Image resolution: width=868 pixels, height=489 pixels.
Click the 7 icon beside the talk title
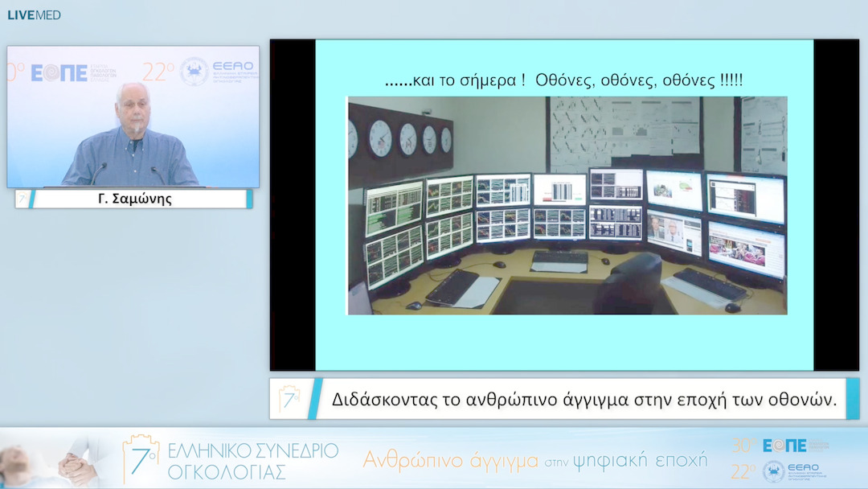click(289, 399)
